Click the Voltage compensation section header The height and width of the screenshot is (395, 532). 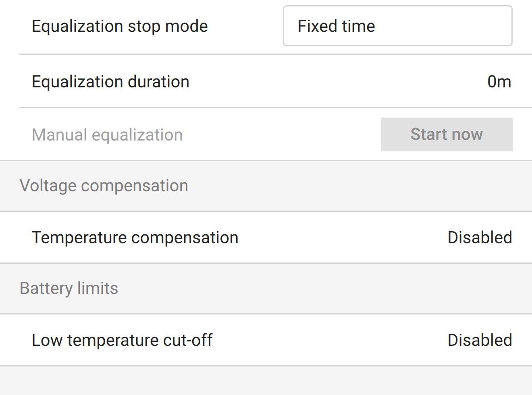pyautogui.click(x=104, y=186)
